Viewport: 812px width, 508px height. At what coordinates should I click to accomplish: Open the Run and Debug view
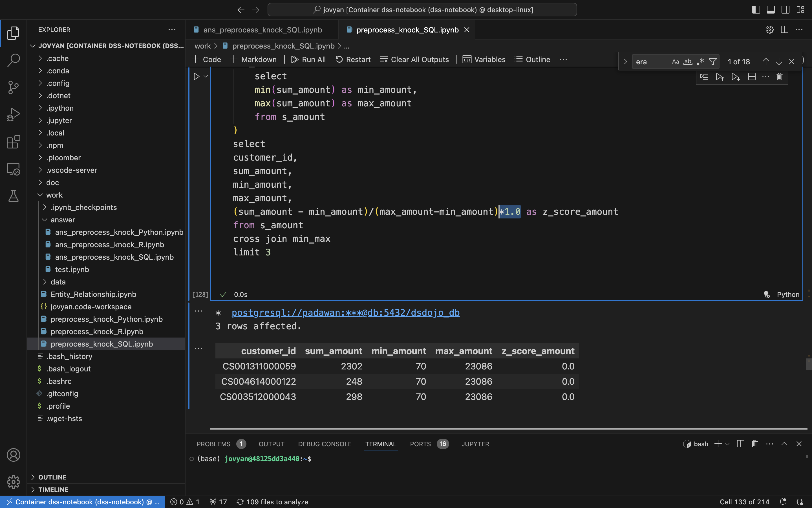pyautogui.click(x=14, y=115)
